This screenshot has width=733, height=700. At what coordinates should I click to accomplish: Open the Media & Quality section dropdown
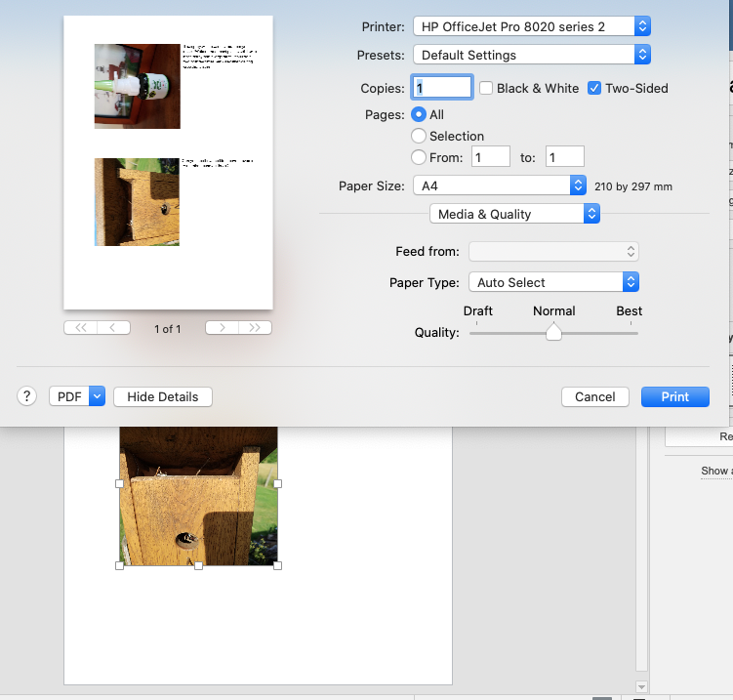(x=514, y=214)
